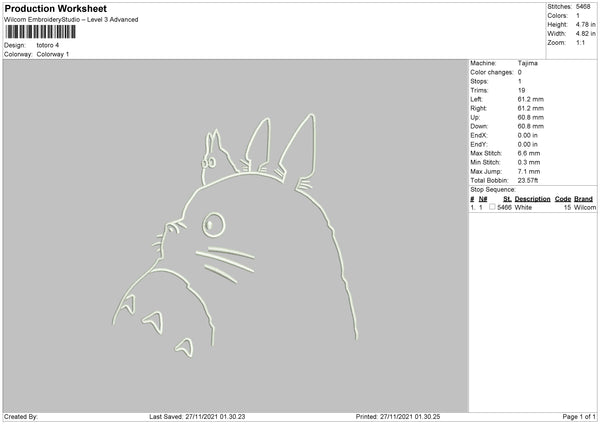Click the "Page 1 of 1" indicator
Viewport: 600px width, 424px height.
tap(579, 417)
